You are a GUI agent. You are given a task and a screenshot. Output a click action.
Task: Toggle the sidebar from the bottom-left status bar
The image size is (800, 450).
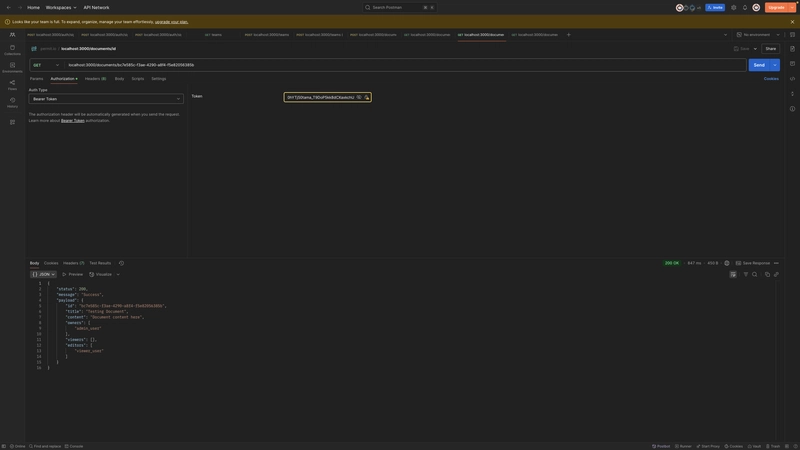click(4, 446)
